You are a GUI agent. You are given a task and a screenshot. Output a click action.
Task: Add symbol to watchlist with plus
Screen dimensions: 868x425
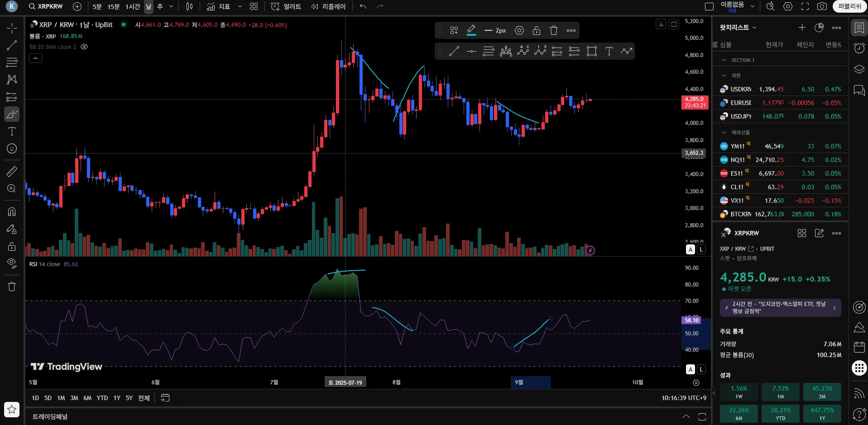pyautogui.click(x=802, y=28)
